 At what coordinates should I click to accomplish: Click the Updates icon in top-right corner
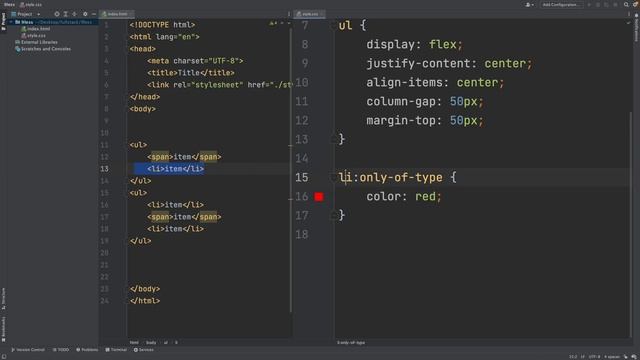636,4
